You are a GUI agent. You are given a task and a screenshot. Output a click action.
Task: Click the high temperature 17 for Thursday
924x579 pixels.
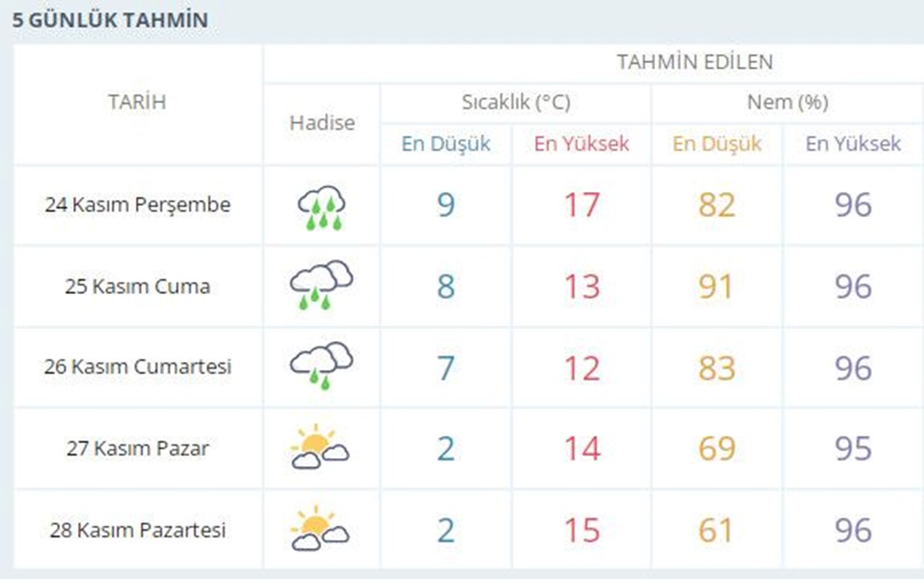(x=581, y=206)
